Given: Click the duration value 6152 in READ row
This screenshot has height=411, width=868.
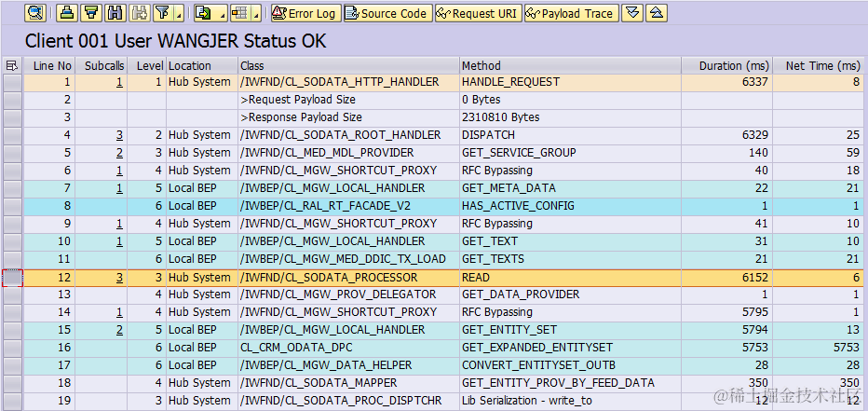Looking at the screenshot, I should tap(755, 278).
